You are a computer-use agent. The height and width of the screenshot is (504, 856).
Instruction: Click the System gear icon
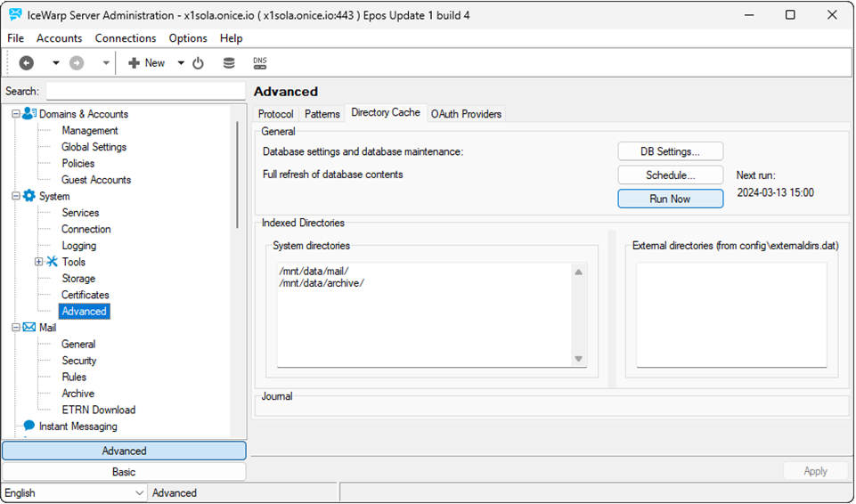coord(29,196)
